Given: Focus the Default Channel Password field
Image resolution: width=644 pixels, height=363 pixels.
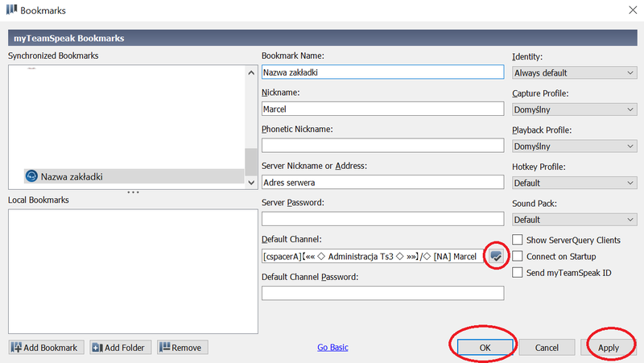Looking at the screenshot, I should 383,293.
